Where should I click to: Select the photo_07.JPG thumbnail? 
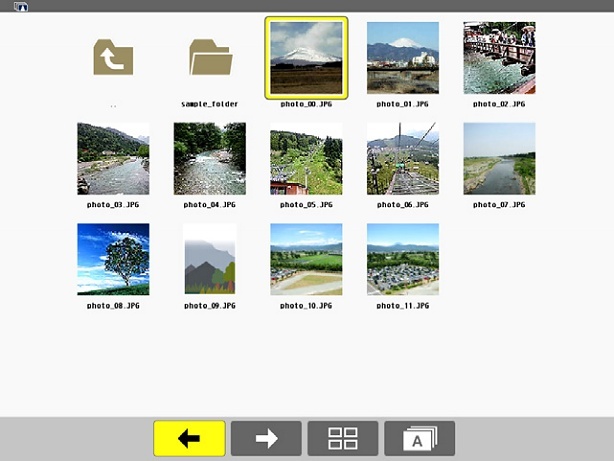tap(499, 159)
